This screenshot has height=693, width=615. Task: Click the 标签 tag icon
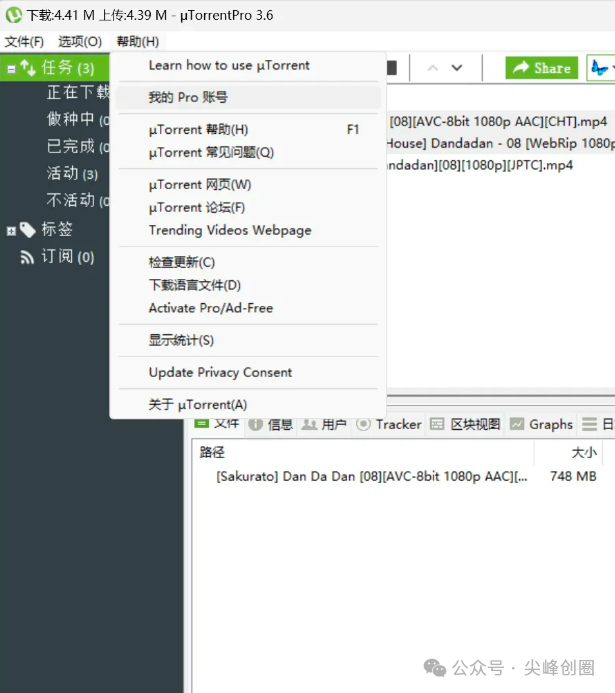click(27, 229)
